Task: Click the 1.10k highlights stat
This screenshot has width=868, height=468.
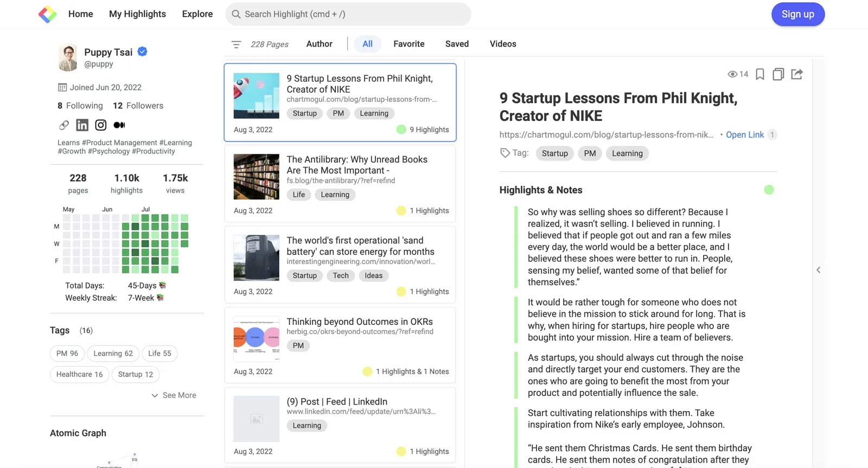Action: (126, 183)
